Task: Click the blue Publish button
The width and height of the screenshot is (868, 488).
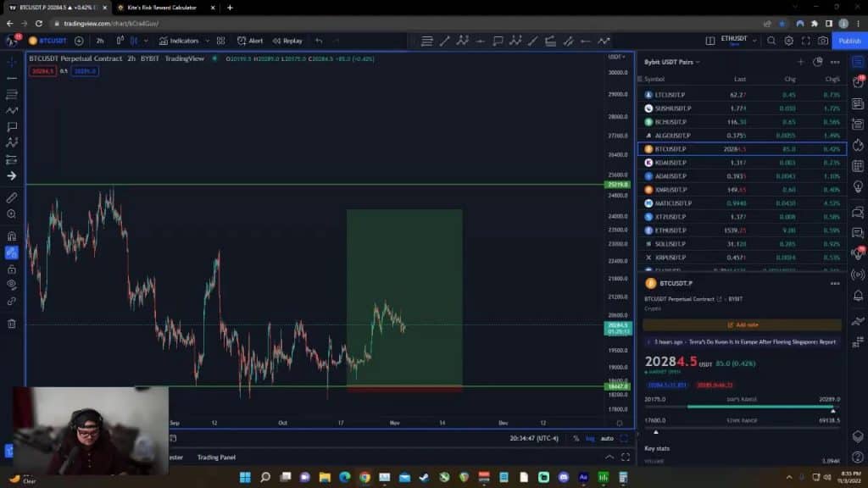Action: (849, 41)
